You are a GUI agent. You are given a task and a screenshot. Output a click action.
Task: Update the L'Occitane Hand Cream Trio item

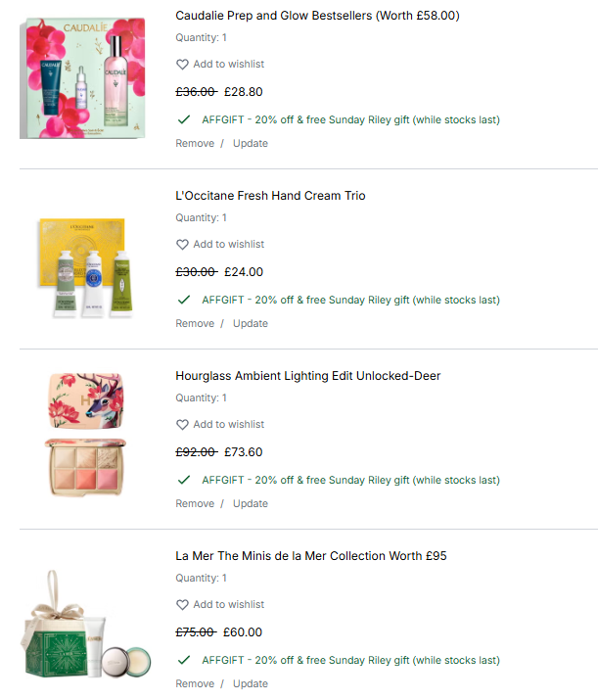[x=251, y=323]
